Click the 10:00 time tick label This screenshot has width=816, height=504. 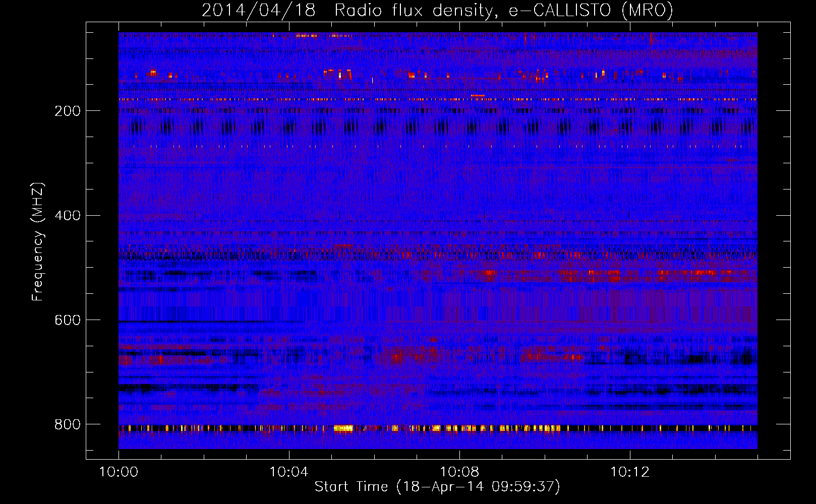coord(119,472)
